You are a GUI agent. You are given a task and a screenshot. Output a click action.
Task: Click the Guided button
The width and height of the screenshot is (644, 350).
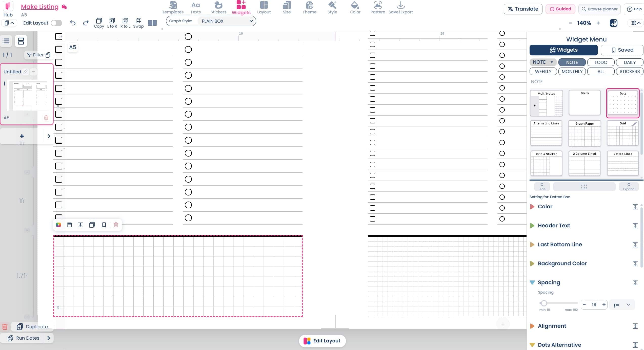point(560,9)
